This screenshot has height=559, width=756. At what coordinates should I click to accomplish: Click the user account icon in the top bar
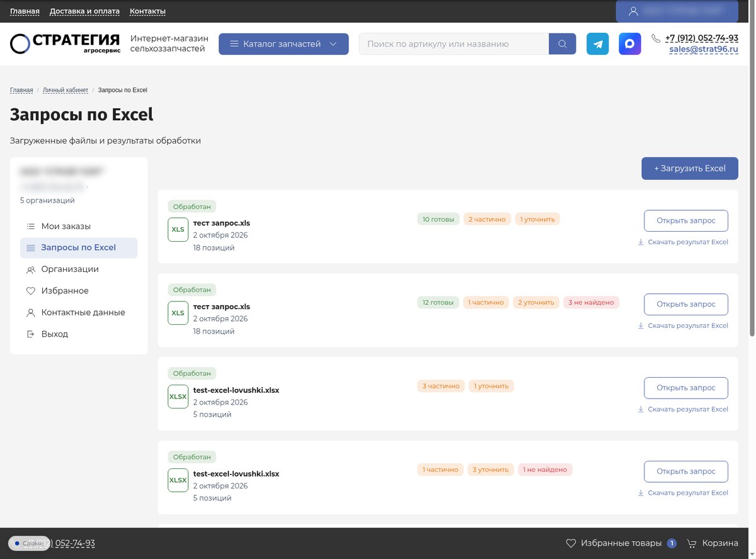click(x=633, y=11)
